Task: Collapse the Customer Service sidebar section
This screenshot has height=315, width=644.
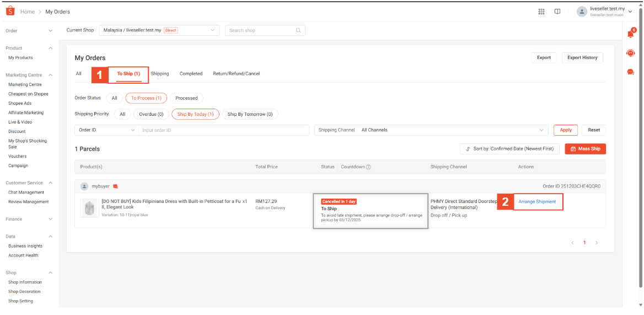Action: click(51, 183)
